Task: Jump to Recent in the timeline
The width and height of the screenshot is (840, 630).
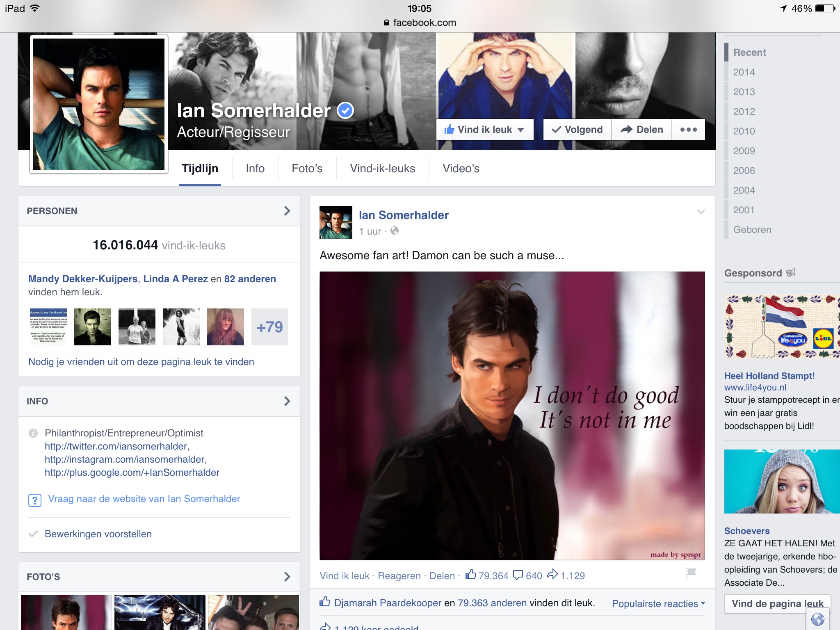Action: coord(749,52)
